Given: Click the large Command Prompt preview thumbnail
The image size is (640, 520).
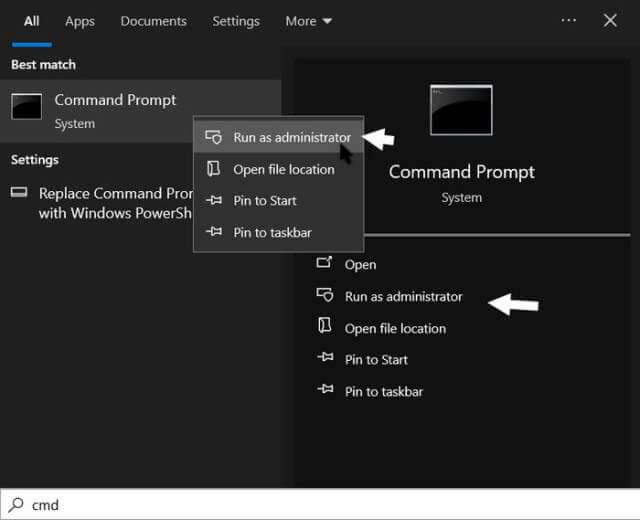Looking at the screenshot, I should 461,110.
